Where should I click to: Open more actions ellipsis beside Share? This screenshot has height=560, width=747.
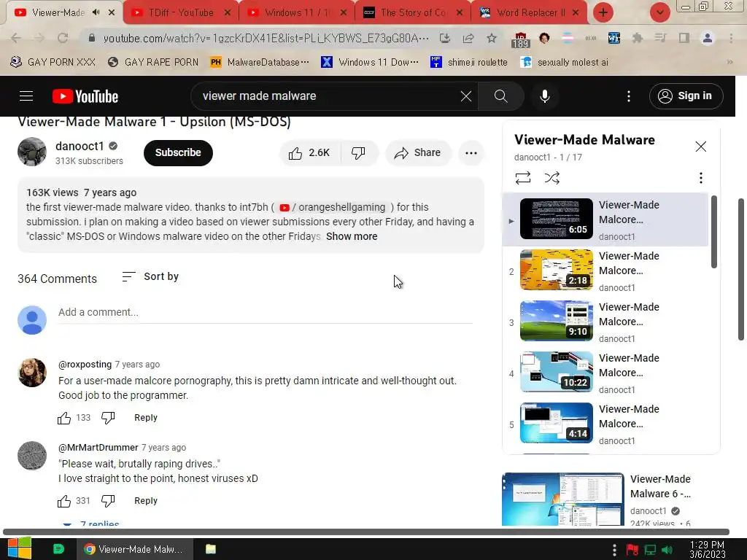click(x=471, y=153)
